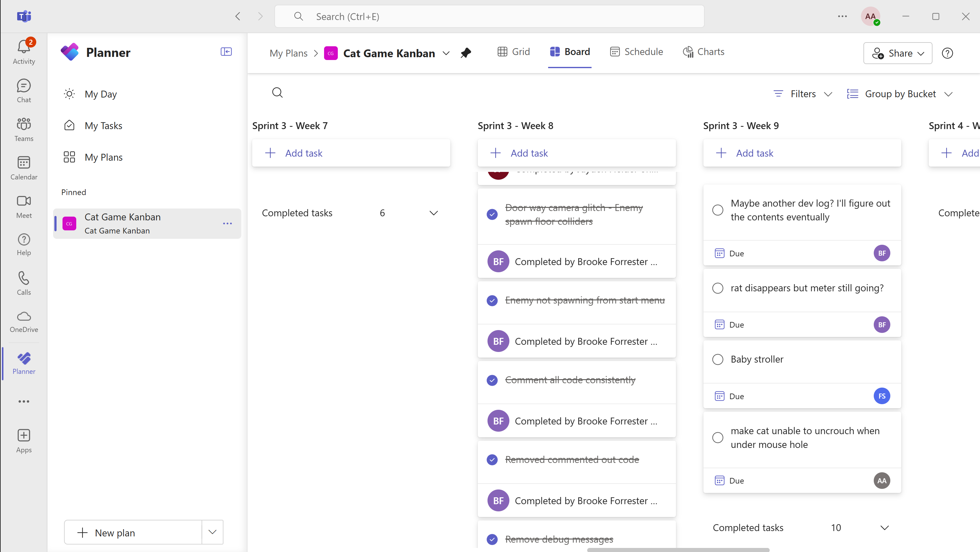Switch to the Charts view tab
This screenshot has width=980, height=552.
pos(703,52)
